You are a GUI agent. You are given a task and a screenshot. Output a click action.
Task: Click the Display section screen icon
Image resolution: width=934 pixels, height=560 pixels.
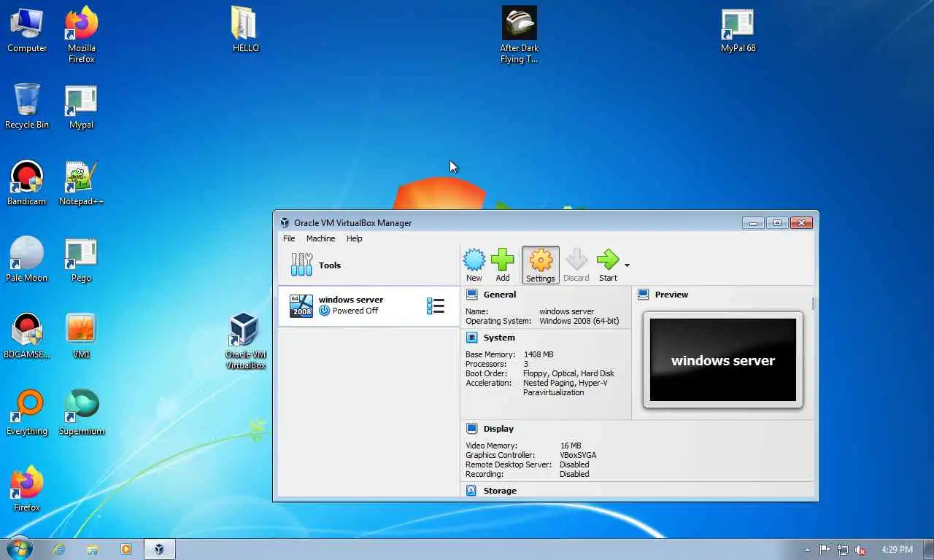click(471, 429)
